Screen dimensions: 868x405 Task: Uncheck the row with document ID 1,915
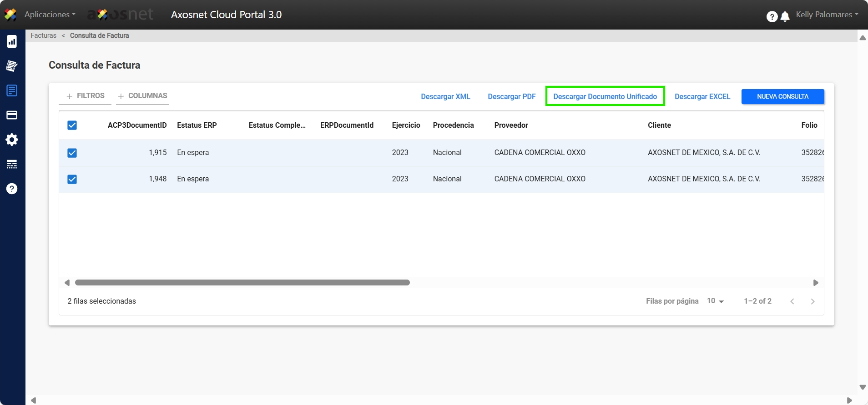coord(72,153)
